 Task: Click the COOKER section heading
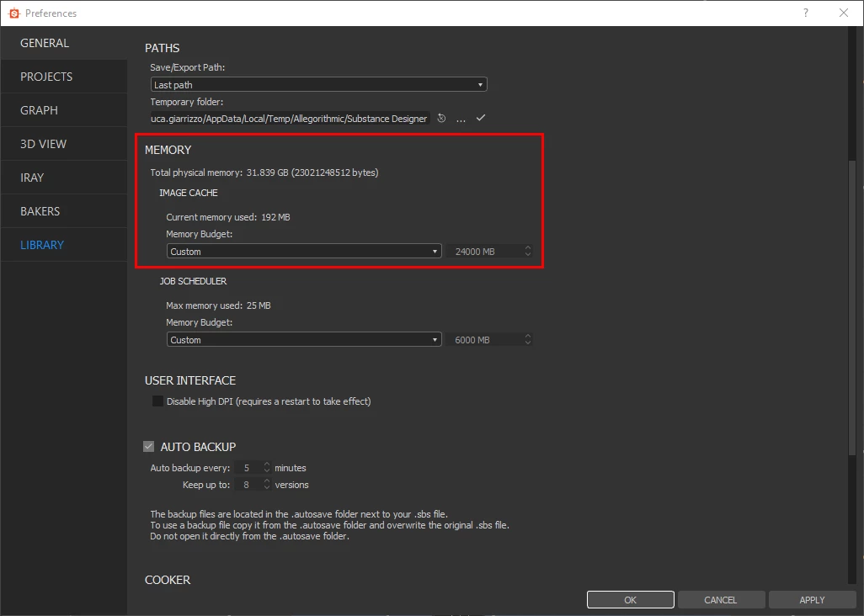[x=168, y=580]
